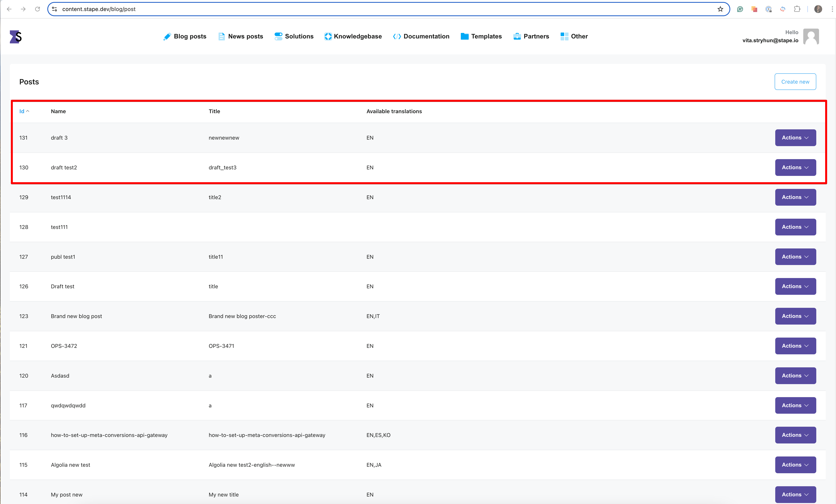The width and height of the screenshot is (836, 504).
Task: Click the News posts document icon
Action: coord(222,37)
